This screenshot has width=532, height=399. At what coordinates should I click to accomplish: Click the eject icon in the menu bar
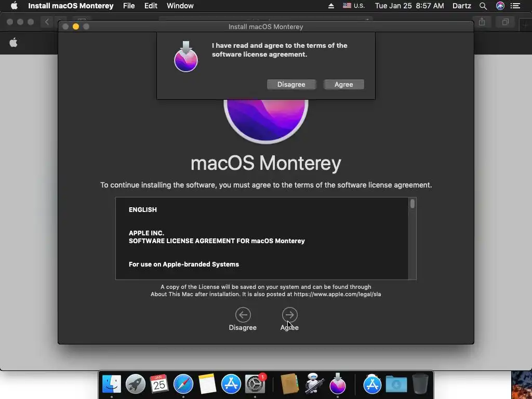point(331,6)
